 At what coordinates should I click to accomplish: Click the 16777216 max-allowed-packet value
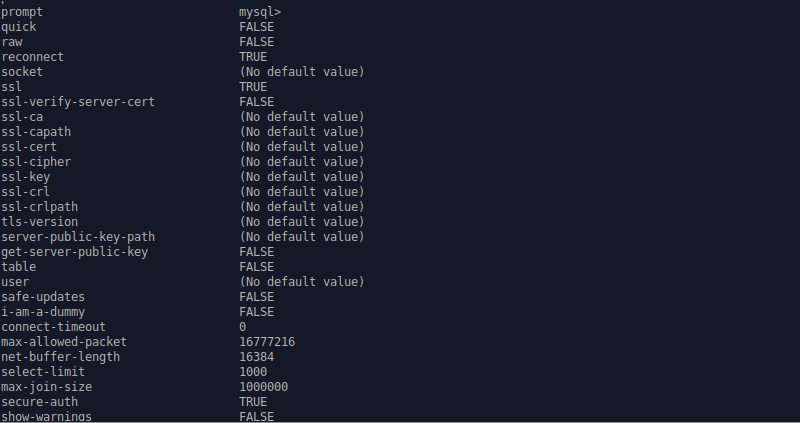pyautogui.click(x=267, y=342)
